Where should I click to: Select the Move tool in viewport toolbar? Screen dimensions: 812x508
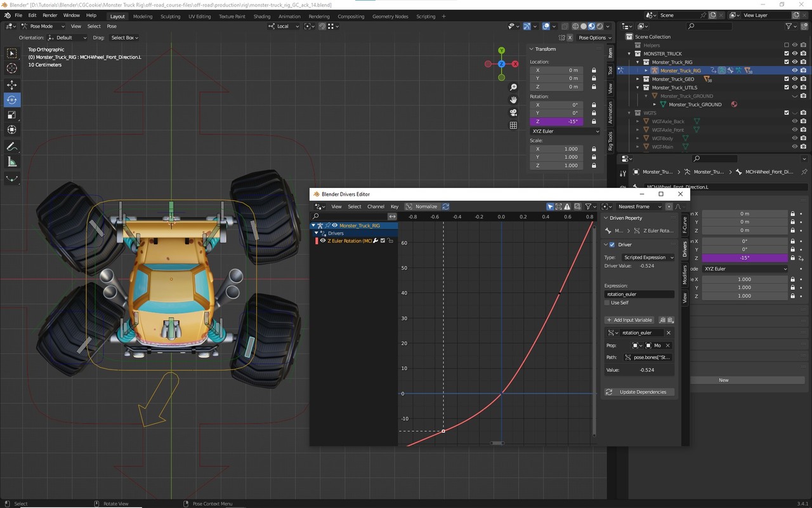[x=12, y=84]
